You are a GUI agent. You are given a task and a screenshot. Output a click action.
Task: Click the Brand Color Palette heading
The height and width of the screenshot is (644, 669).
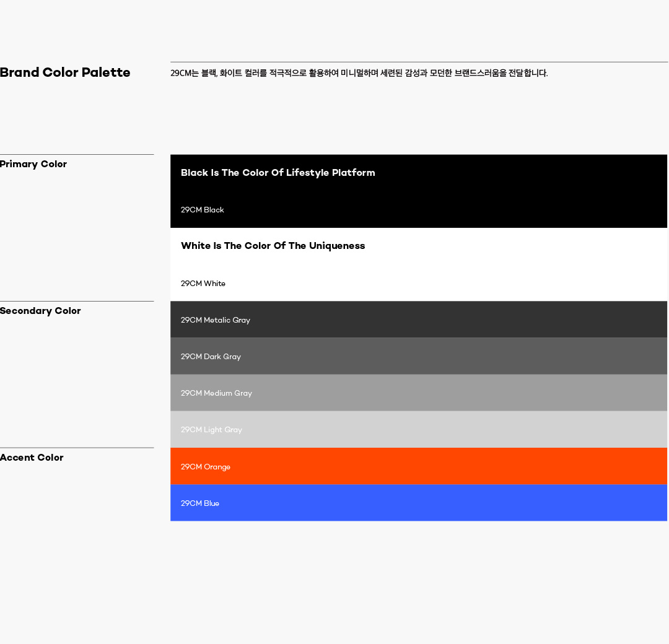(65, 72)
